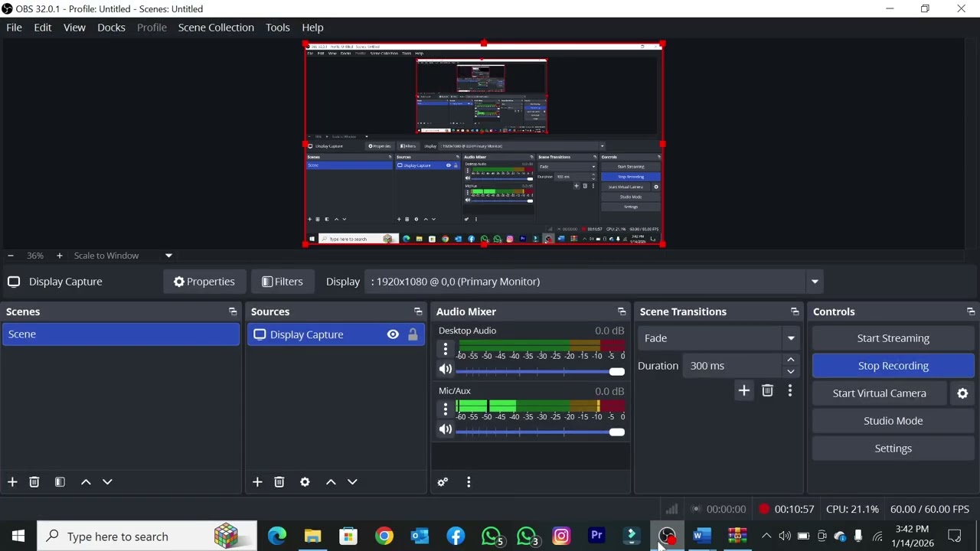Open Desktop Audio options three-dot menu
Image resolution: width=980 pixels, height=551 pixels.
[x=446, y=350]
